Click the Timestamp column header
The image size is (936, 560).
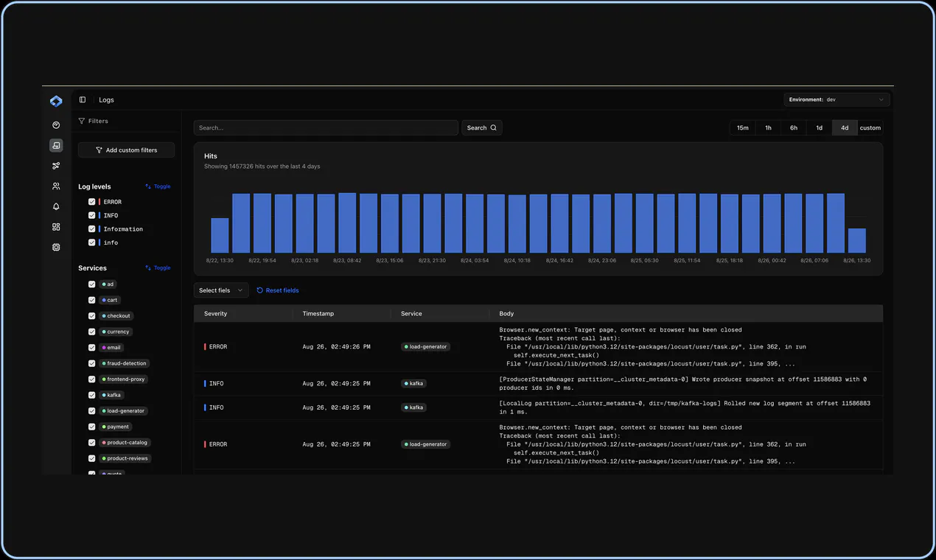[x=318, y=314]
